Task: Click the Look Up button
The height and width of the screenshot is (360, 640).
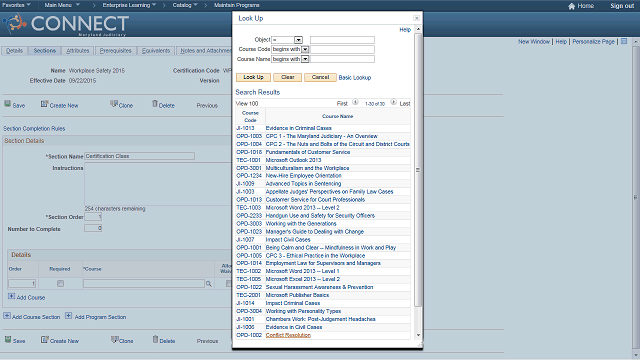Action: [253, 77]
